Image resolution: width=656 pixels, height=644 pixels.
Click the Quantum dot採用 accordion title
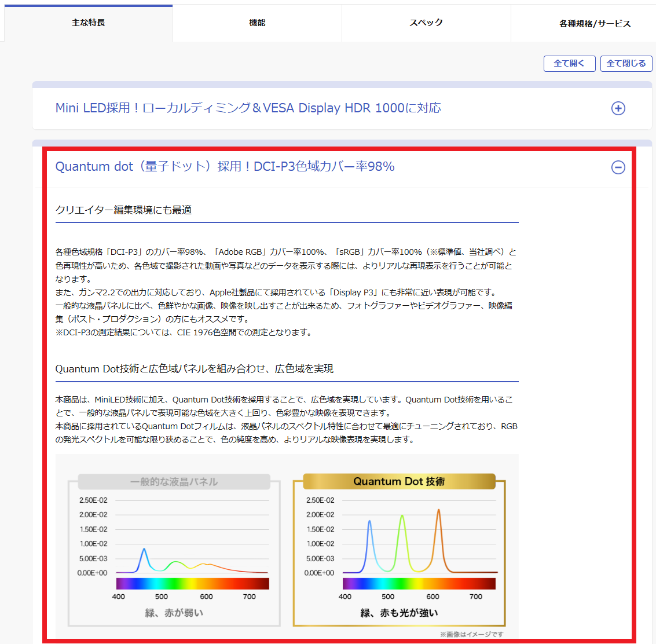coord(225,167)
